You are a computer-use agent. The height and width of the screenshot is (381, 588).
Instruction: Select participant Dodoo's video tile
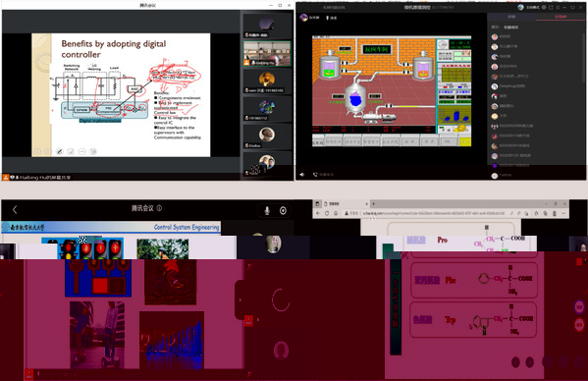[x=267, y=136]
